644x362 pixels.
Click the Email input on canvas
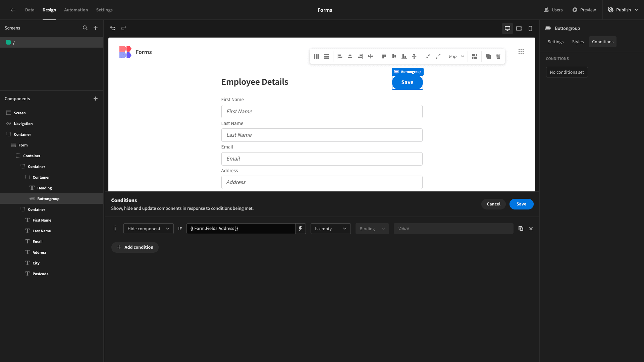pyautogui.click(x=322, y=159)
